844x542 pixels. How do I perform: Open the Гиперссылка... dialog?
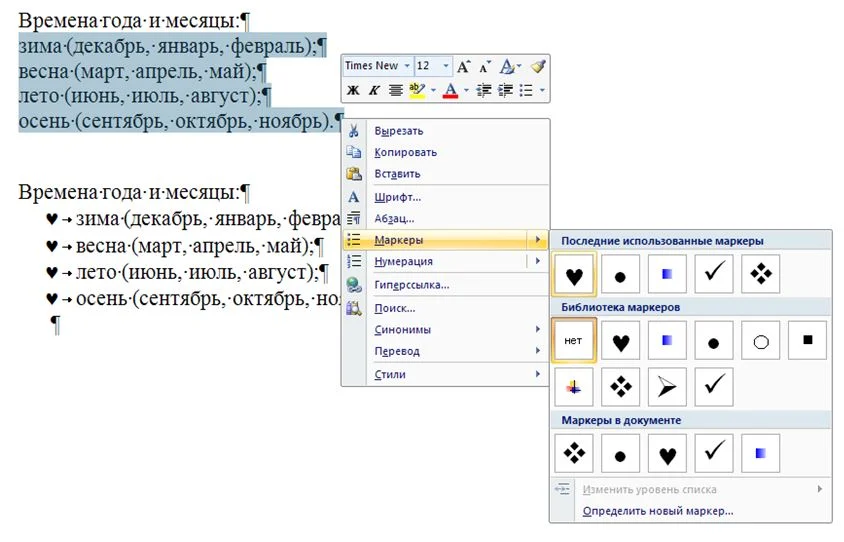click(411, 284)
